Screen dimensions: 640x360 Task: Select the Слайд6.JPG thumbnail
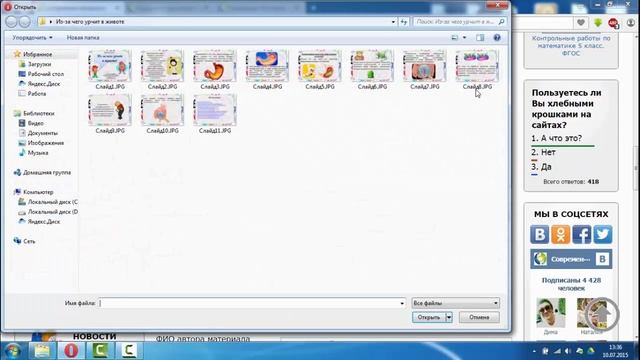[372, 66]
